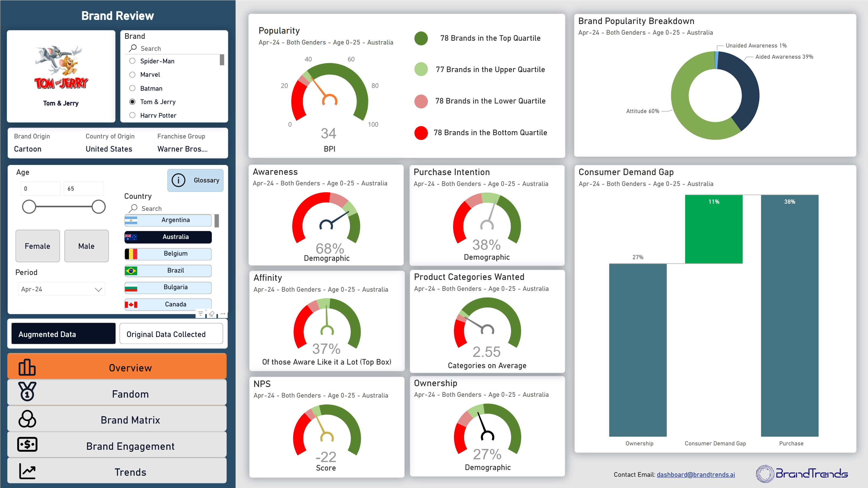Open the dashboard@brandtrends.ai email link

click(x=695, y=474)
